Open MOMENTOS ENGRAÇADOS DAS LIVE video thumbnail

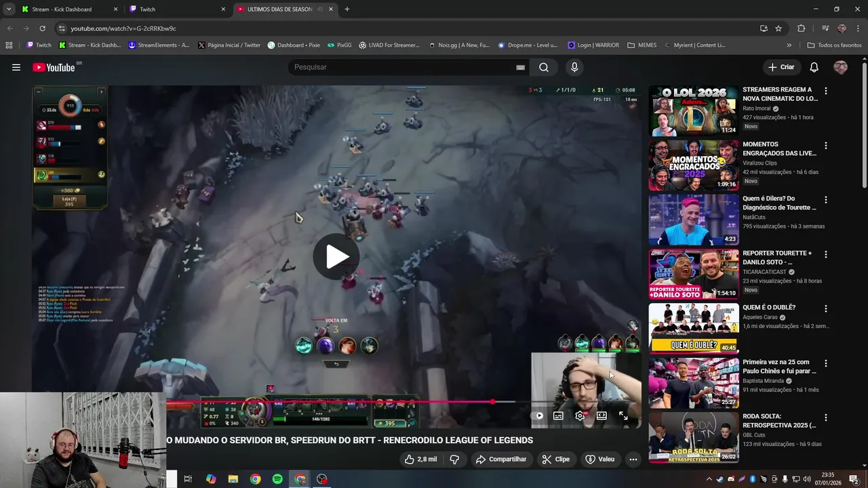click(693, 165)
